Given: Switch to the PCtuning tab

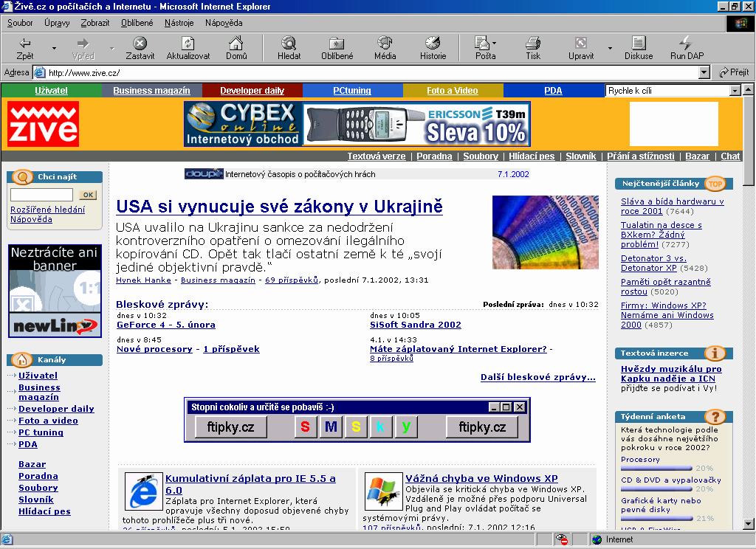Looking at the screenshot, I should point(352,91).
